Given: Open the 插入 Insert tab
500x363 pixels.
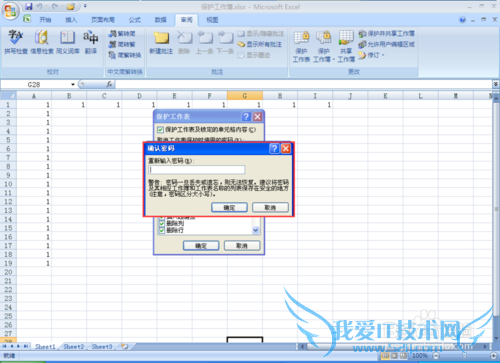Looking at the screenshot, I should coord(71,20).
